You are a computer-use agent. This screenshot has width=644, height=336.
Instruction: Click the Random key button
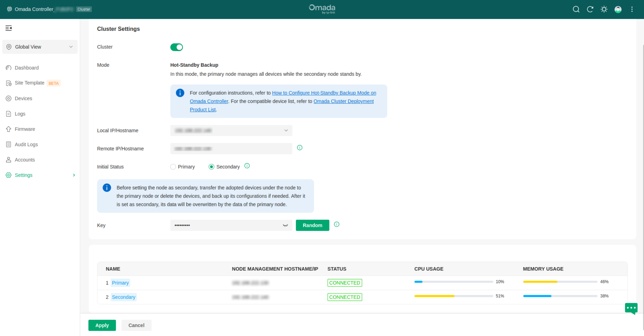[x=312, y=225]
